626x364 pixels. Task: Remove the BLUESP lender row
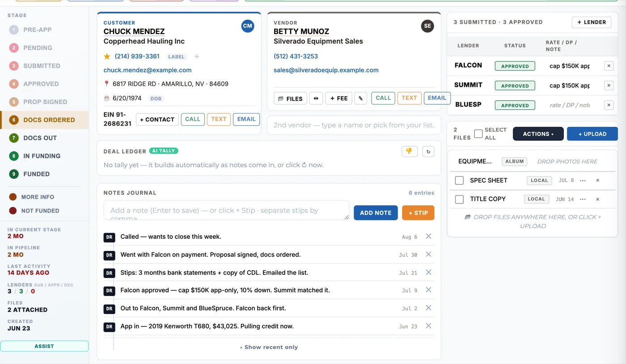[609, 105]
